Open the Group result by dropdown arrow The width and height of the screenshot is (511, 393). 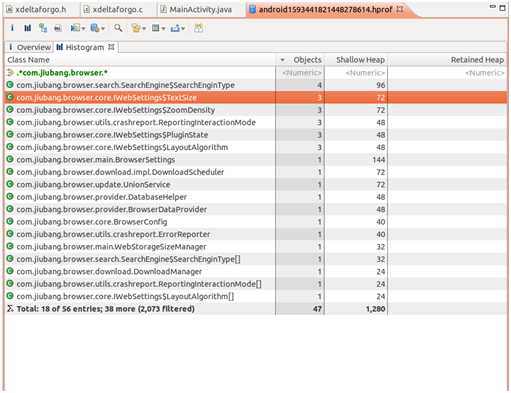click(144, 29)
